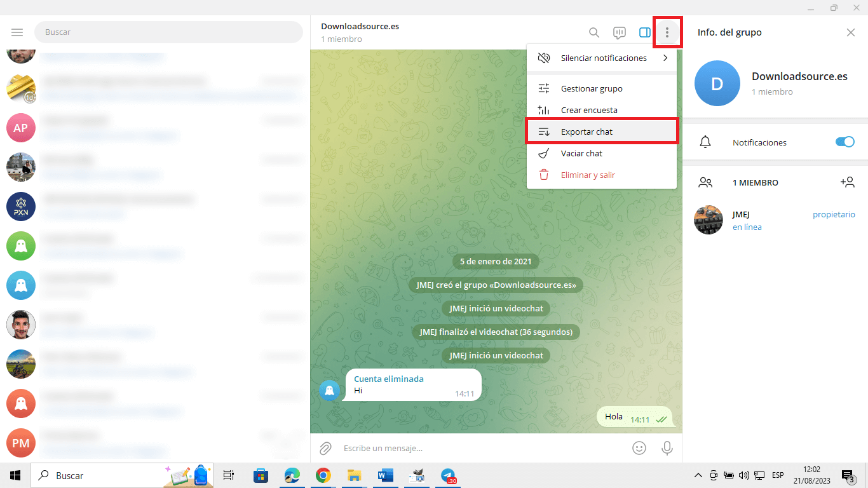Click the gold bars avatar chat

[21, 88]
